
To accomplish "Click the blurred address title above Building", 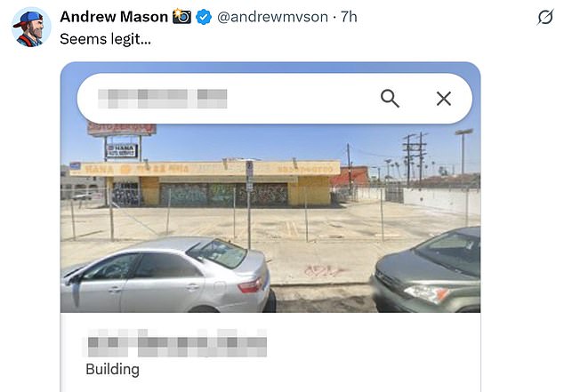I will (176, 343).
